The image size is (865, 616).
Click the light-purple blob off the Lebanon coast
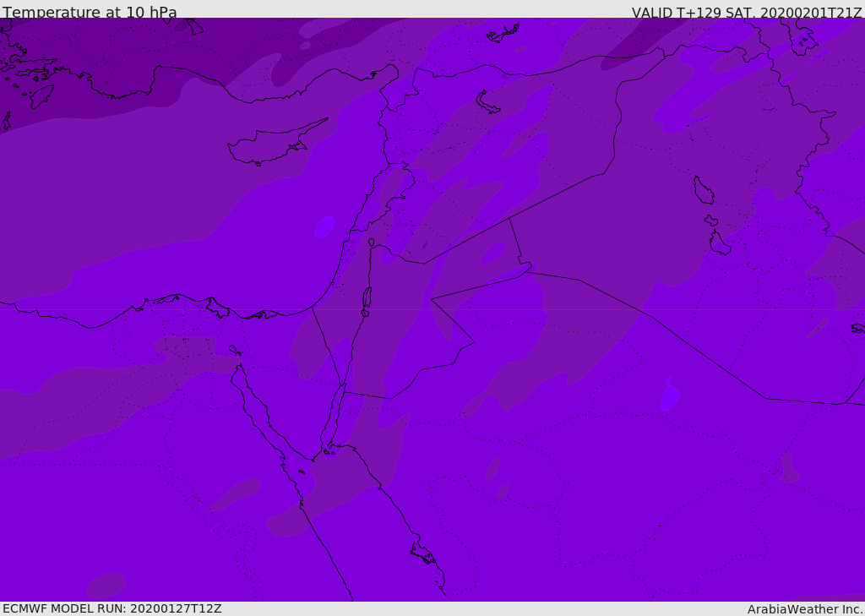(324, 226)
